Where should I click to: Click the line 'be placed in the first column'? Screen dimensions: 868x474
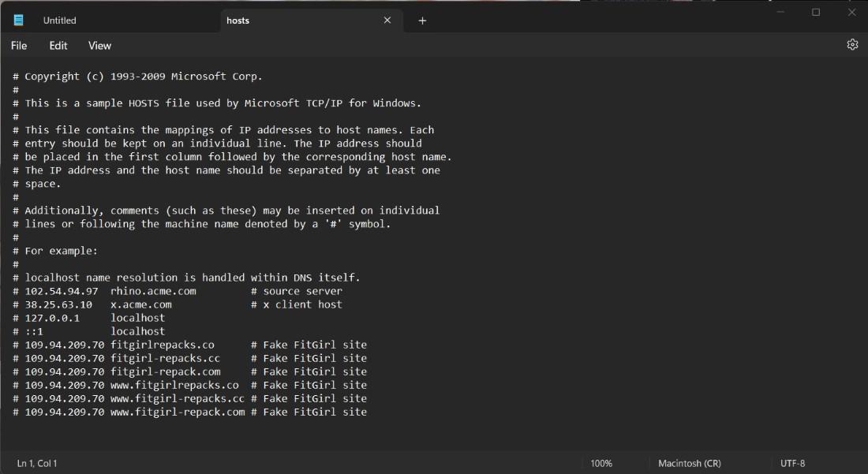(233, 156)
